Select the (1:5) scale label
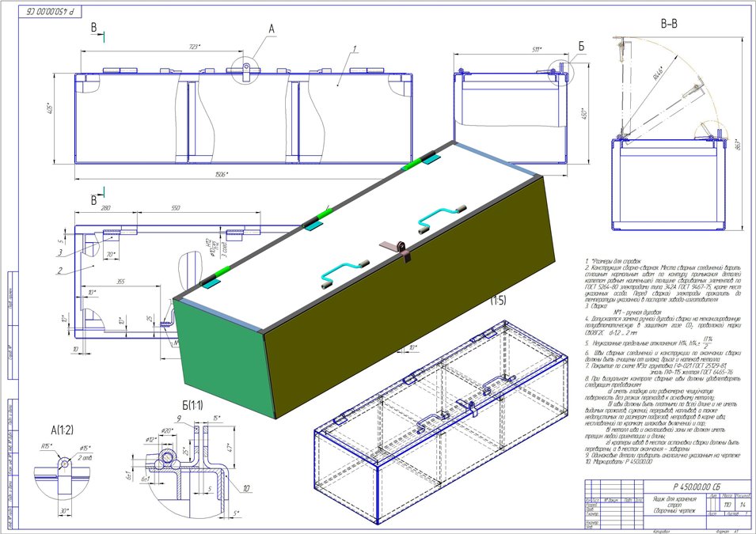The height and width of the screenshot is (534, 756). (498, 301)
